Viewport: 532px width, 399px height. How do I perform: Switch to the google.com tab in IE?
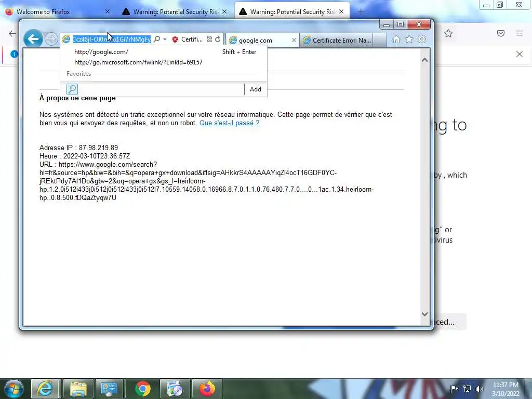[x=260, y=41]
